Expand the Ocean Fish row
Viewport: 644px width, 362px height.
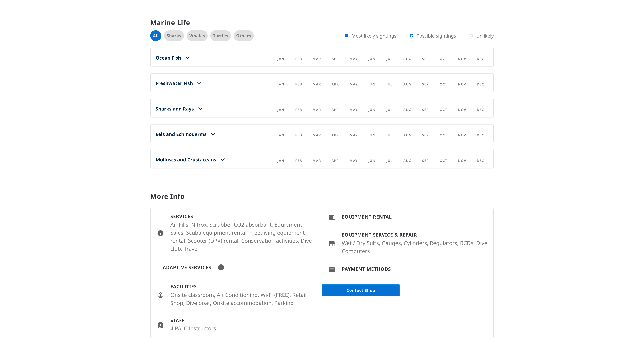coord(187,58)
